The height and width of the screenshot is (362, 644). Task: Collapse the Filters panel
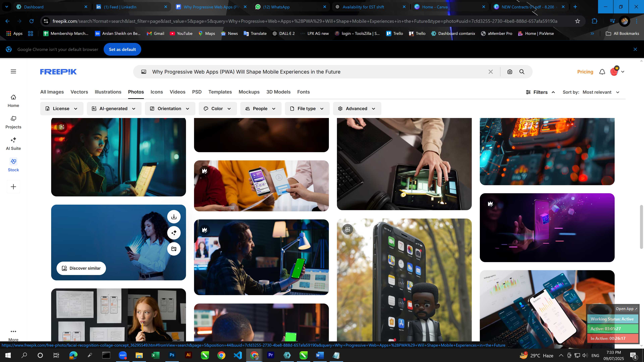(541, 92)
